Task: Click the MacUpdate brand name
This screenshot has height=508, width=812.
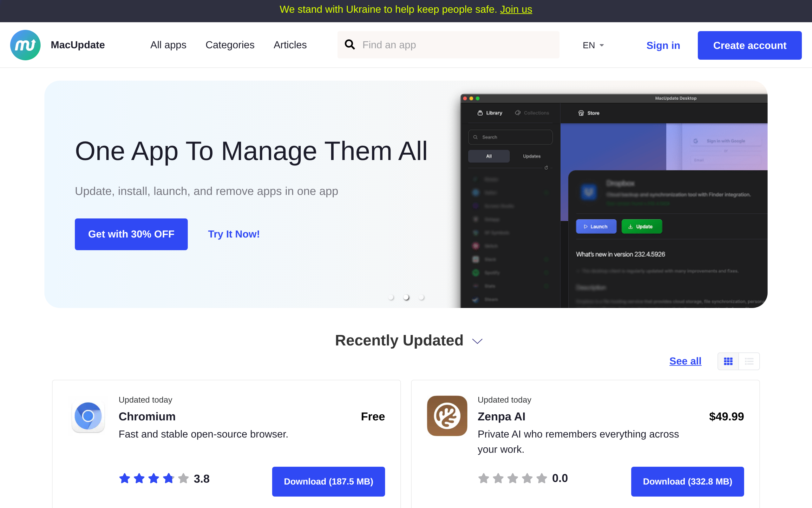Action: [77, 45]
